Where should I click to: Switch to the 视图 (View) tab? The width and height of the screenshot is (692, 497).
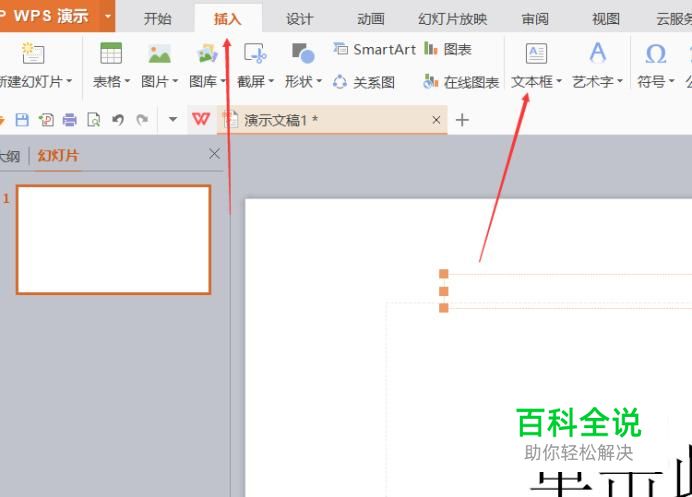coord(606,19)
